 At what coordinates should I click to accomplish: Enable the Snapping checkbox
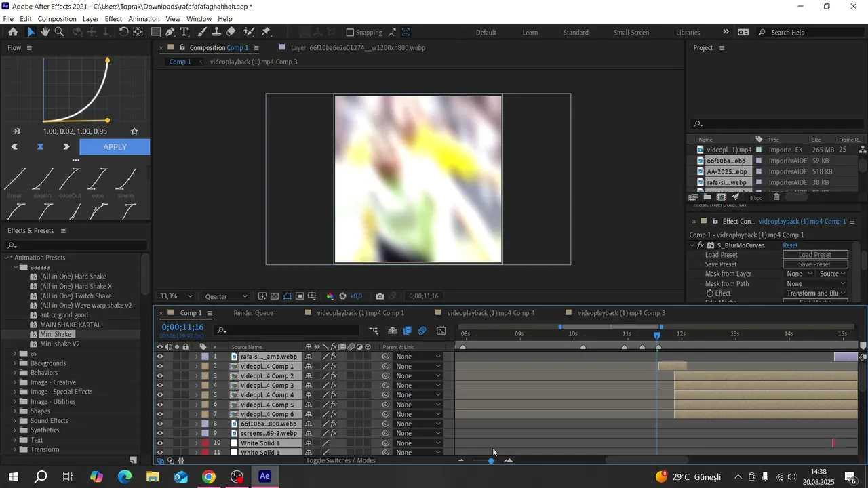coord(350,33)
